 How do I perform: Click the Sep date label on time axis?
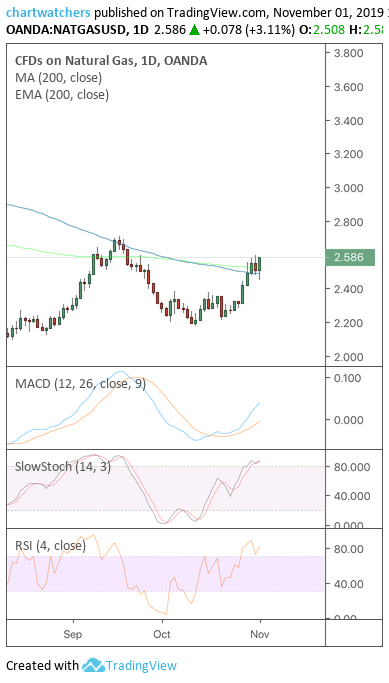[x=72, y=634]
